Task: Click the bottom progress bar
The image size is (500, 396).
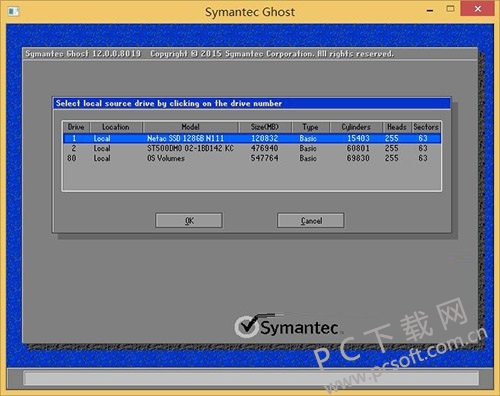Action: [252, 378]
